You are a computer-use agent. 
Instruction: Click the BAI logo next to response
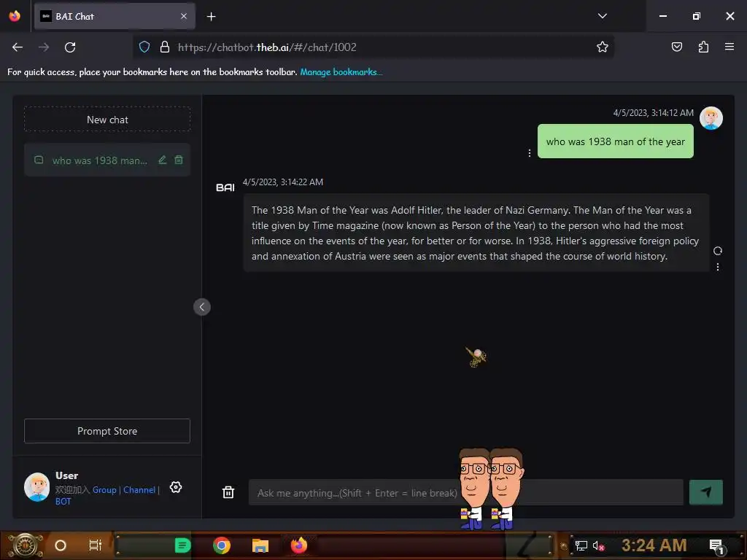[225, 187]
